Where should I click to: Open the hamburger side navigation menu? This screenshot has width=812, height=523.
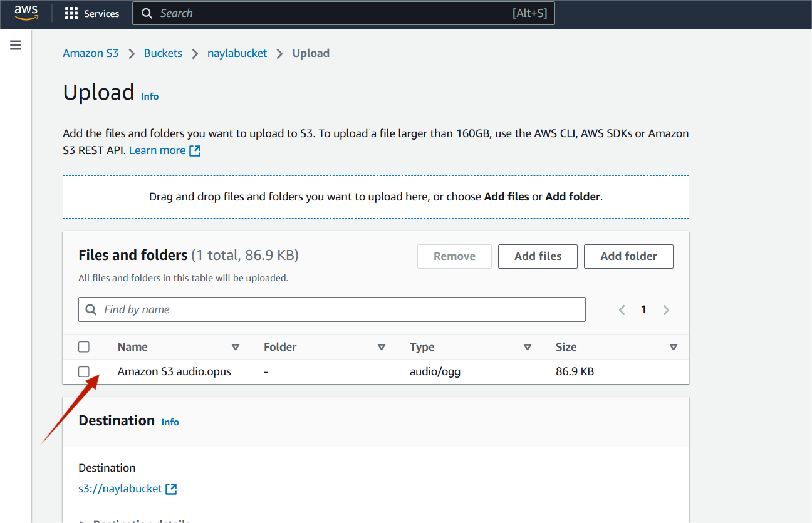point(16,45)
